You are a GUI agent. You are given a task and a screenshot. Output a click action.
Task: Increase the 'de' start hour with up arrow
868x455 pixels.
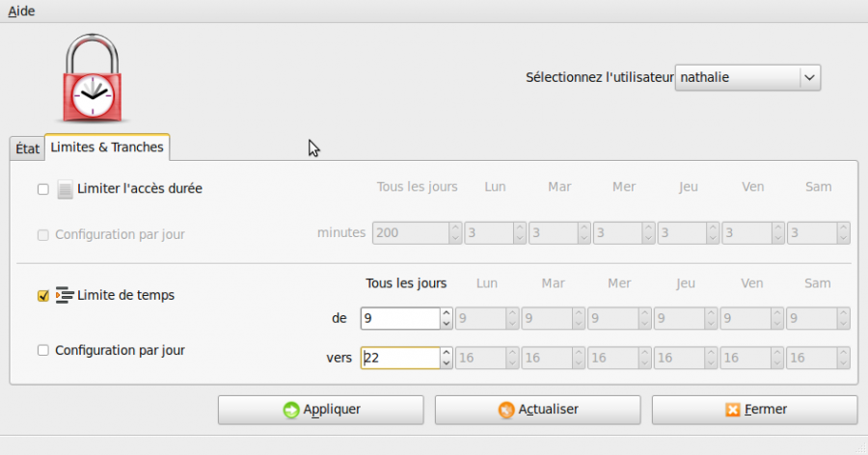point(447,312)
